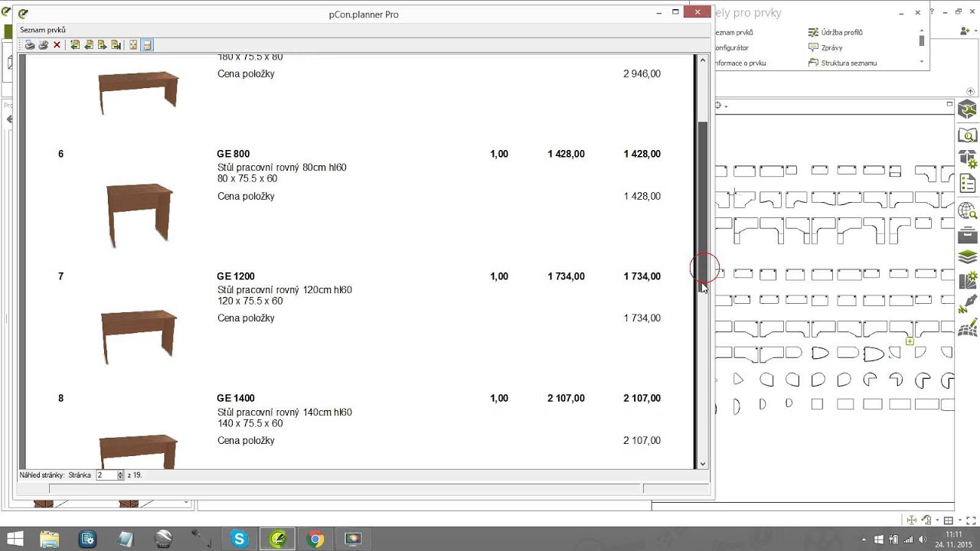Open the Seznam prvků menu
This screenshot has height=551, width=980.
tap(43, 30)
